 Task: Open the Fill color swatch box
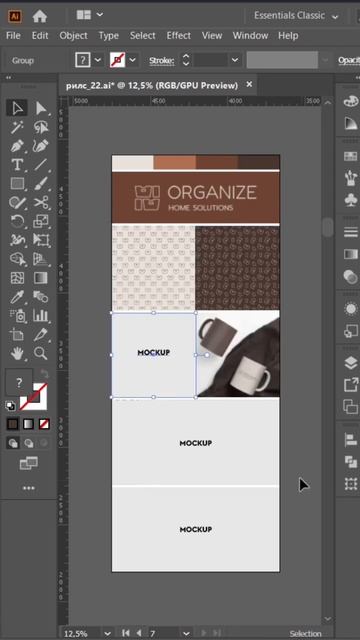click(82, 60)
